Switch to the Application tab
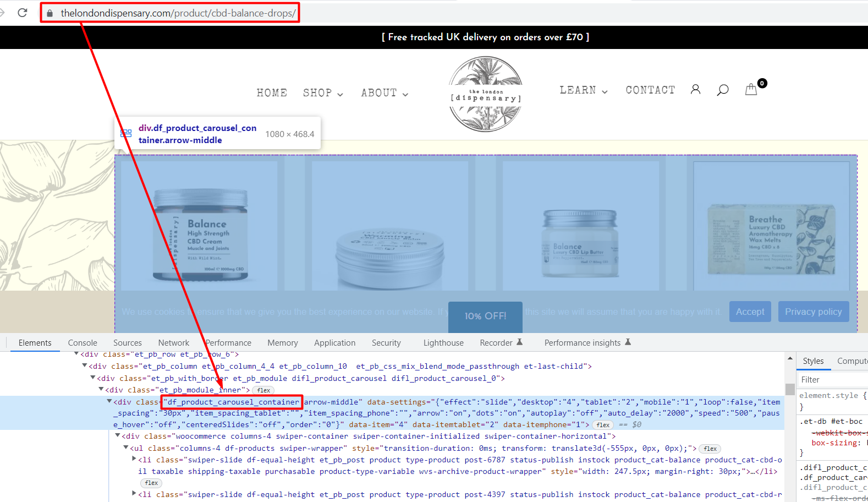This screenshot has height=502, width=868. coord(335,343)
